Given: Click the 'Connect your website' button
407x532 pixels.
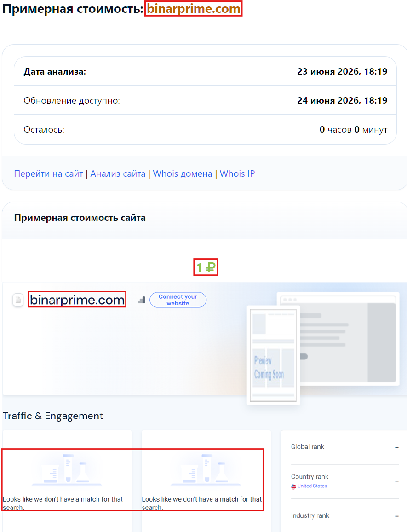Looking at the screenshot, I should click(x=178, y=300).
